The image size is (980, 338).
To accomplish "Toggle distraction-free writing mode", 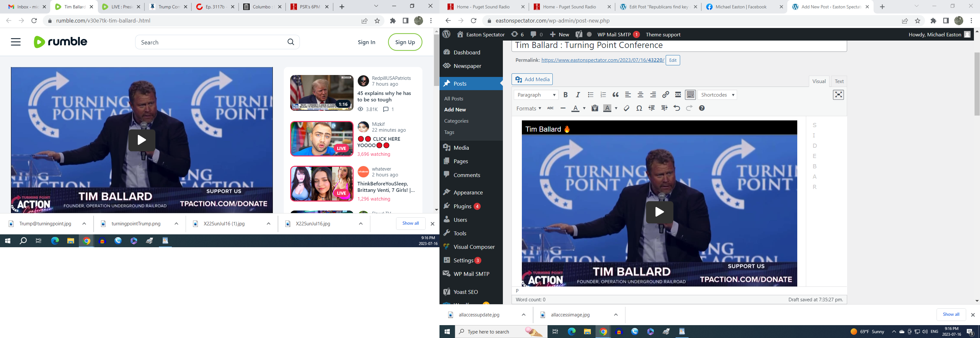I will [x=838, y=95].
